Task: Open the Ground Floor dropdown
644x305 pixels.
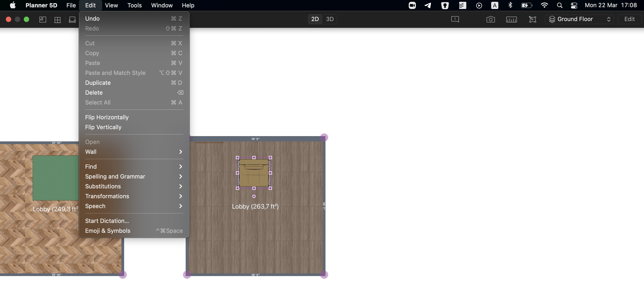Action: pos(579,19)
